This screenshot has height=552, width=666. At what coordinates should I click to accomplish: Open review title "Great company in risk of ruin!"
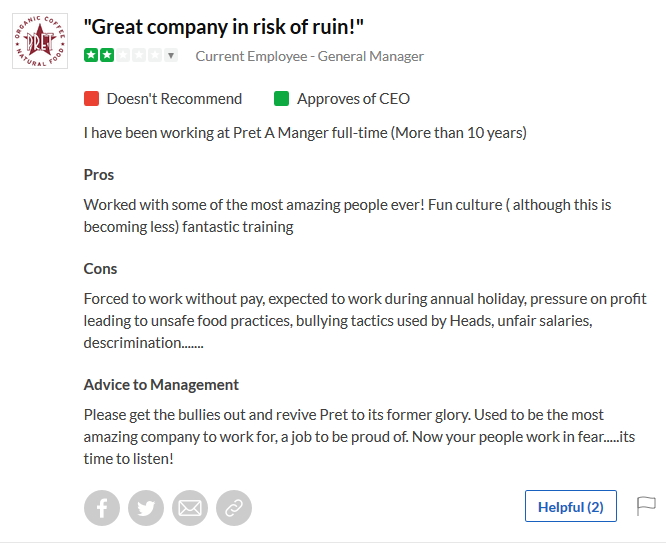tap(223, 27)
